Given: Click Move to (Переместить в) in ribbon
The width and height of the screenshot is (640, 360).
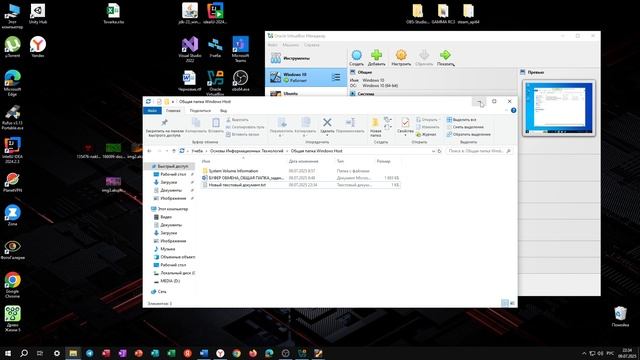Looking at the screenshot, I should pyautogui.click(x=281, y=127).
